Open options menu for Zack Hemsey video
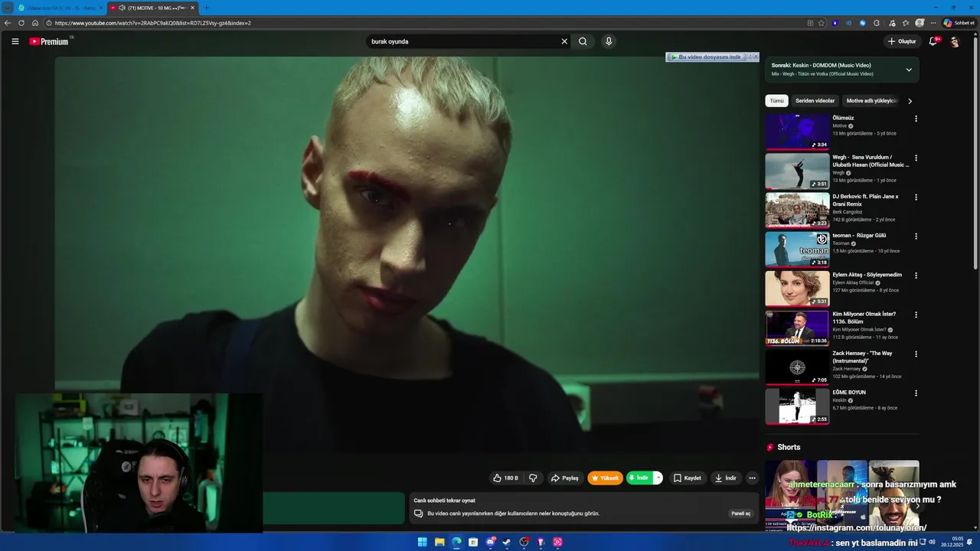This screenshot has height=551, width=980. coord(916,354)
